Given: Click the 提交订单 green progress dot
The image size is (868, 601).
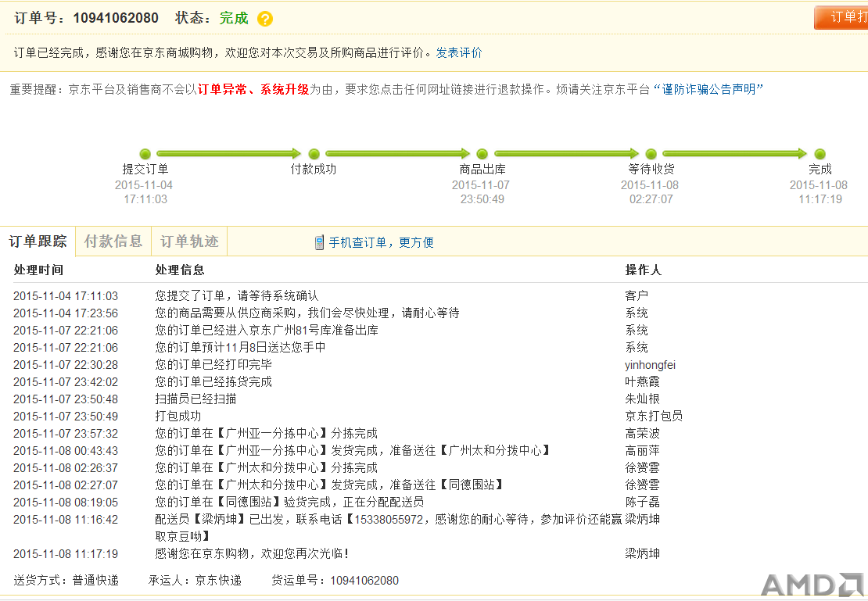Looking at the screenshot, I should 145,154.
